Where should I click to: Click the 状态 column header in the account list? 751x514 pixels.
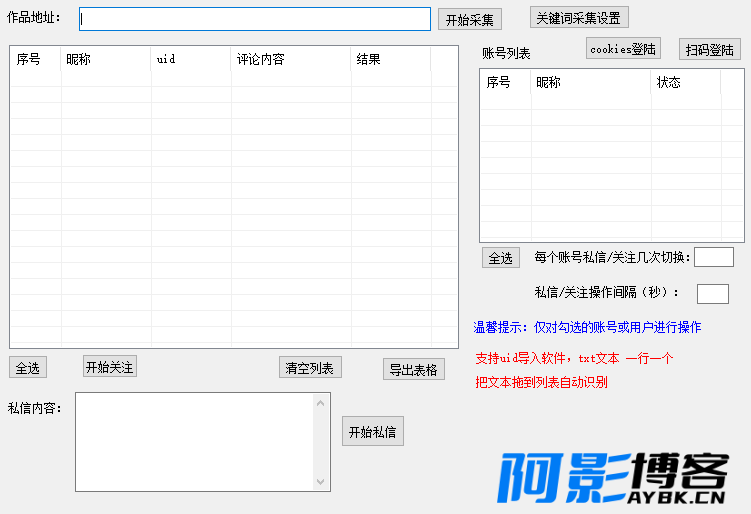coord(686,82)
